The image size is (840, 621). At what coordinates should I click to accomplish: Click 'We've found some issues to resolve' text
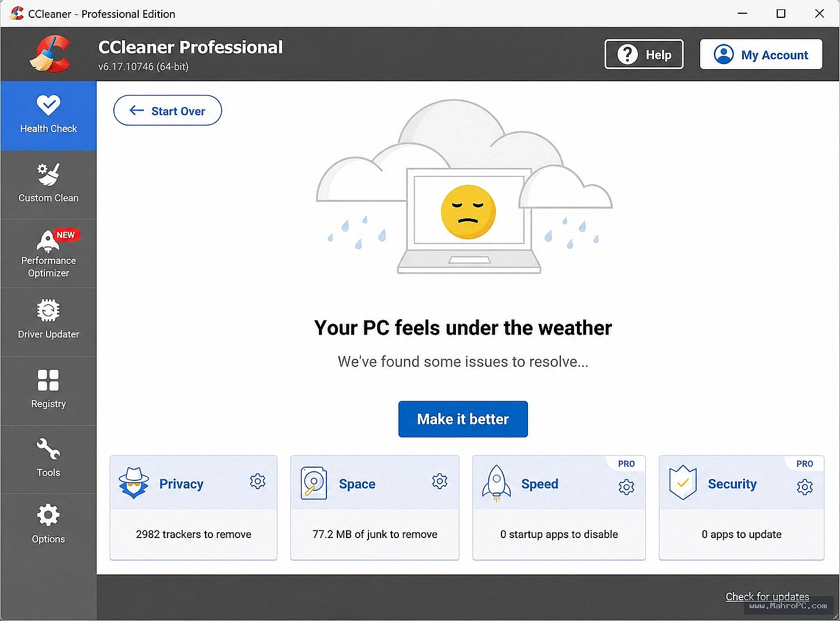click(x=463, y=362)
